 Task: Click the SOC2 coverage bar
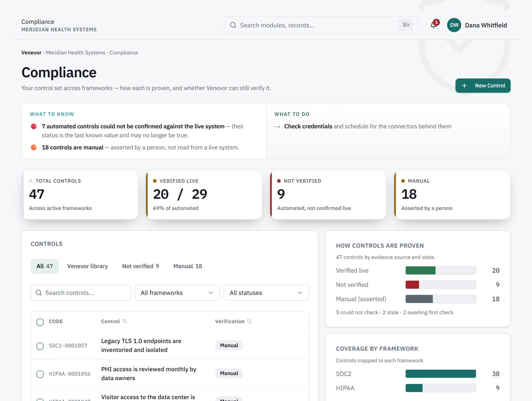pyautogui.click(x=441, y=374)
